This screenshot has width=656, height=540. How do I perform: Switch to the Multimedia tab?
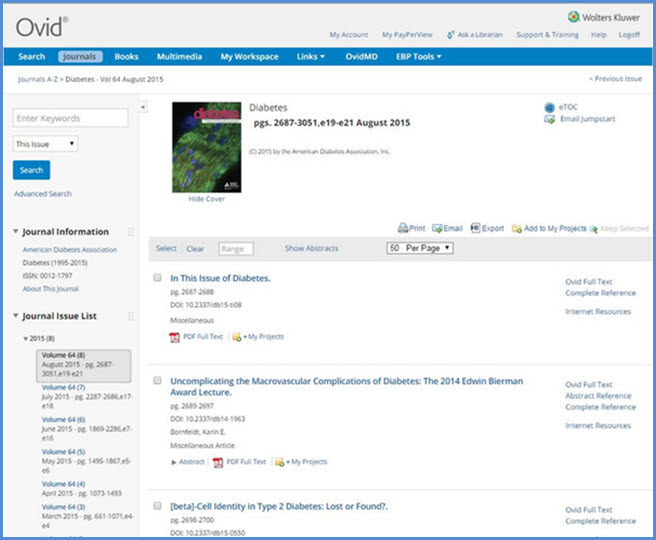179,56
